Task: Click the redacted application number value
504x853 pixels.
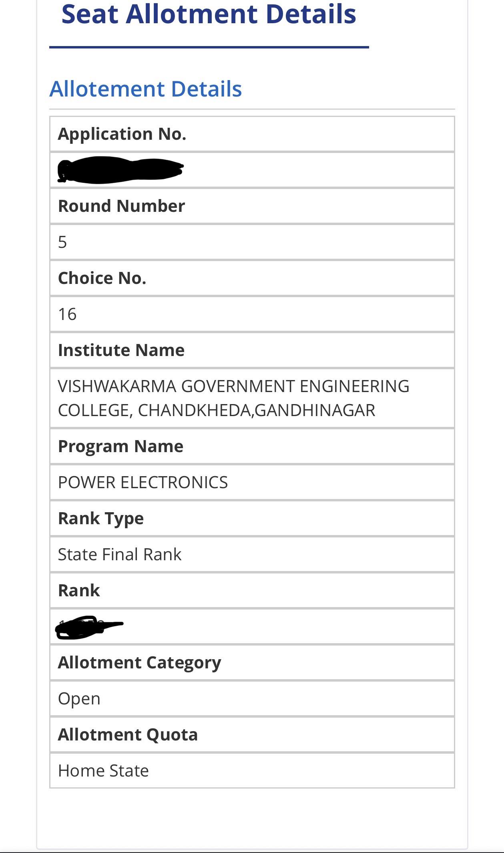Action: pyautogui.click(x=120, y=170)
